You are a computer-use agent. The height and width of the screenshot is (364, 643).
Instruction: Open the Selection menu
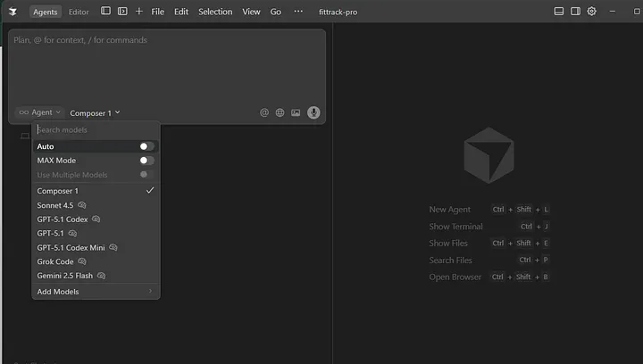click(x=215, y=12)
